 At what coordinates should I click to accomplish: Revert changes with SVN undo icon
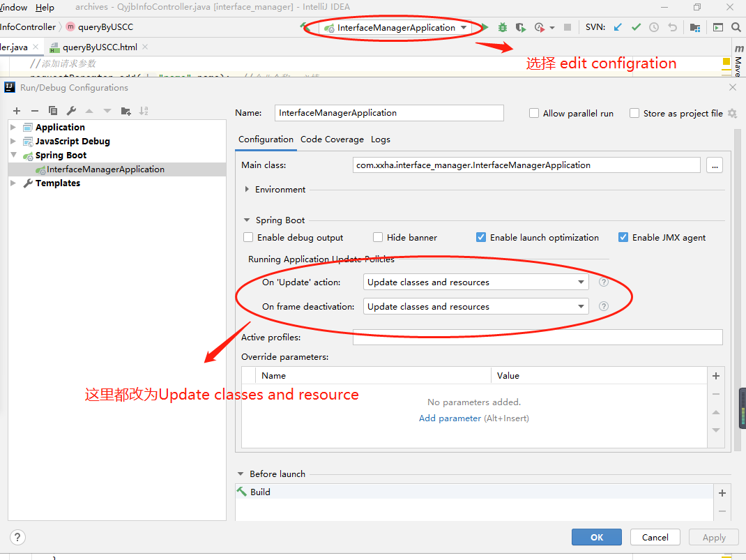click(672, 27)
